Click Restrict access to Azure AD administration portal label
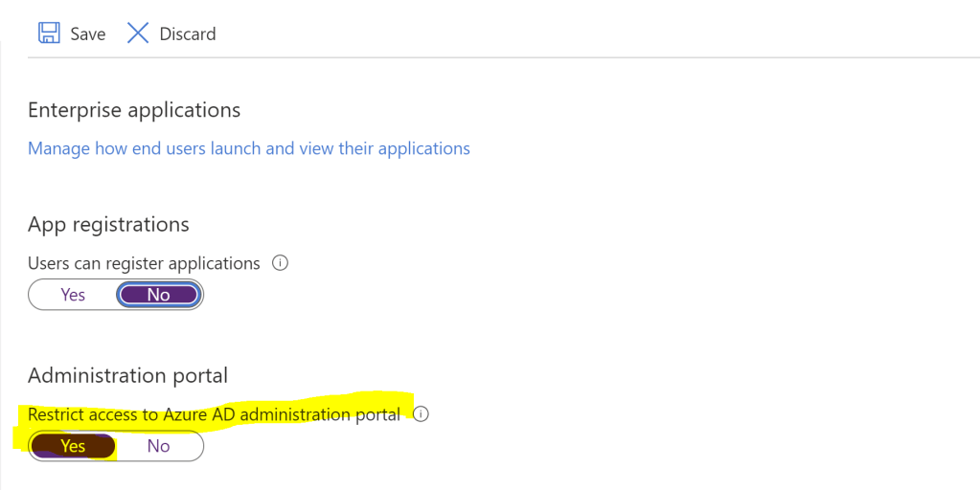 point(214,415)
